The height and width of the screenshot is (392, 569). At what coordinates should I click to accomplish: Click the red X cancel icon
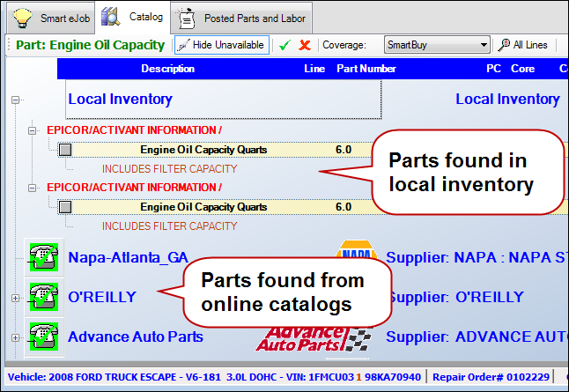(305, 45)
